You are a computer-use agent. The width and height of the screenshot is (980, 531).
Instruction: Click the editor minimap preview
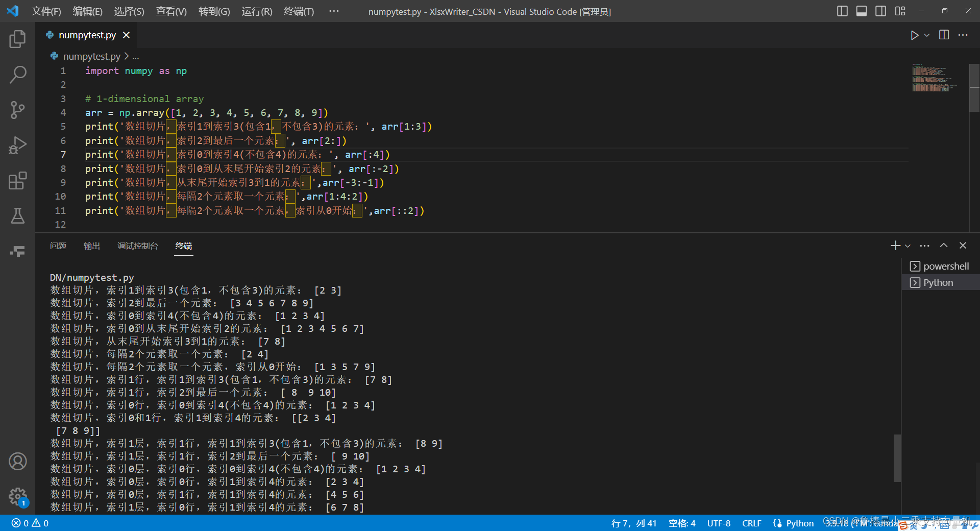[934, 78]
